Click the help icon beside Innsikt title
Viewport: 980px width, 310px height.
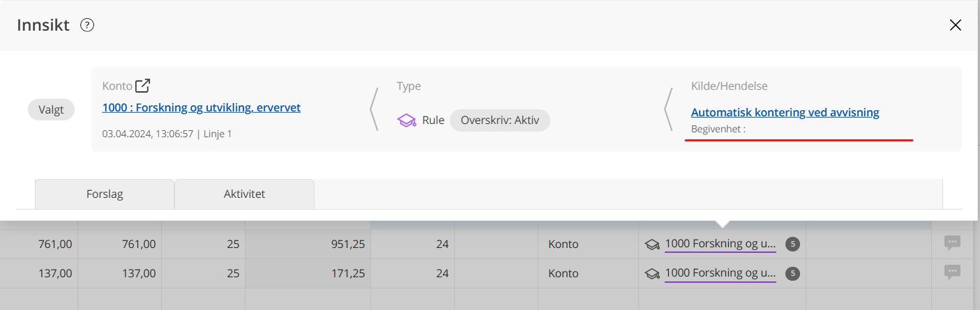87,26
